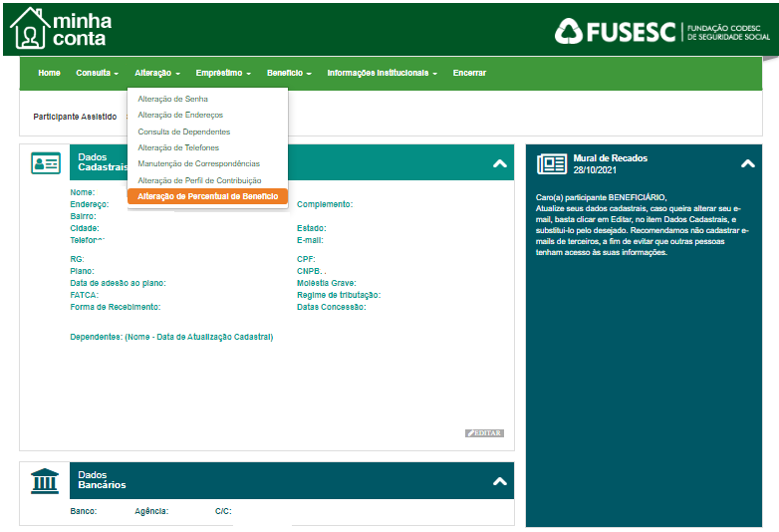Click the Minha Conta house logo

tap(30, 29)
